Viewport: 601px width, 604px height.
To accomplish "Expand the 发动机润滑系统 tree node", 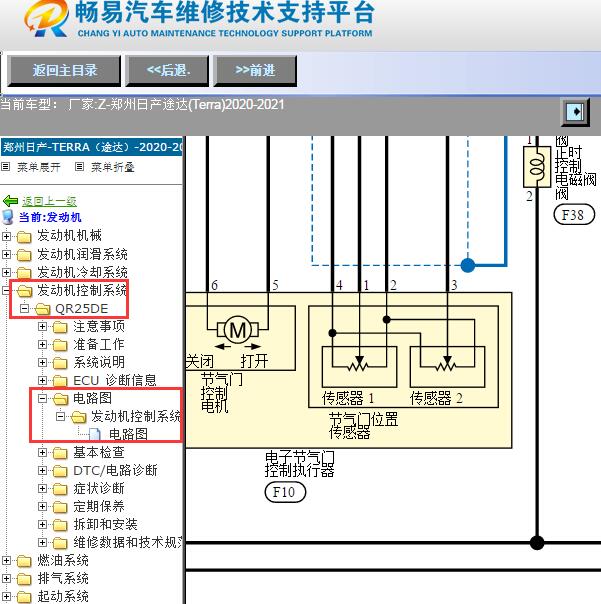I will point(6,254).
